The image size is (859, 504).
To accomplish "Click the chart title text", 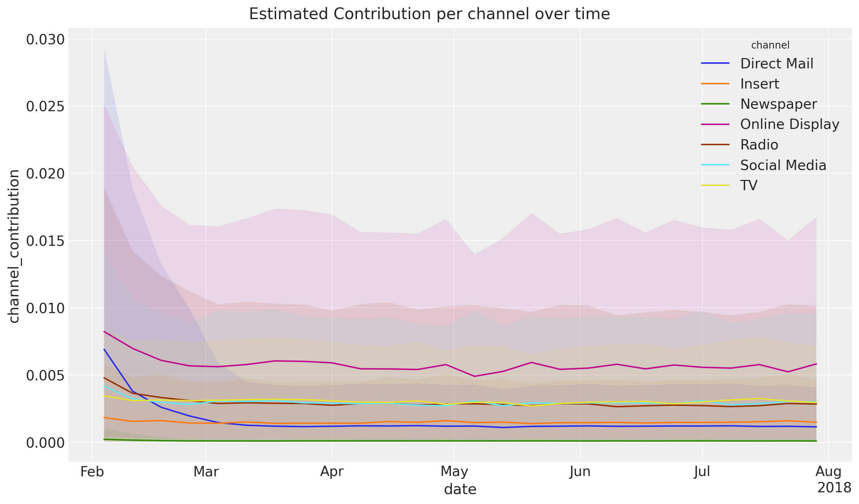I will point(429,14).
